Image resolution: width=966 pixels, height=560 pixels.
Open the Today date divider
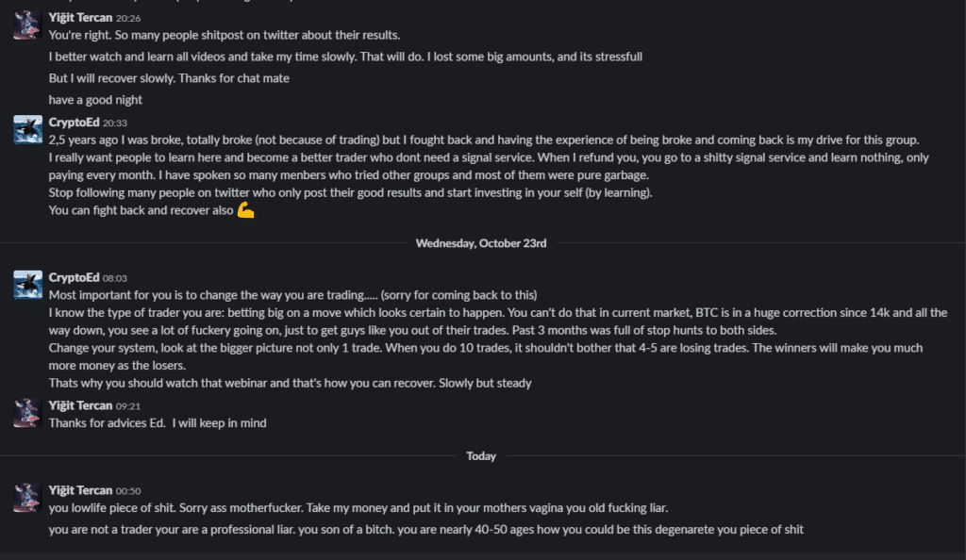tap(481, 456)
